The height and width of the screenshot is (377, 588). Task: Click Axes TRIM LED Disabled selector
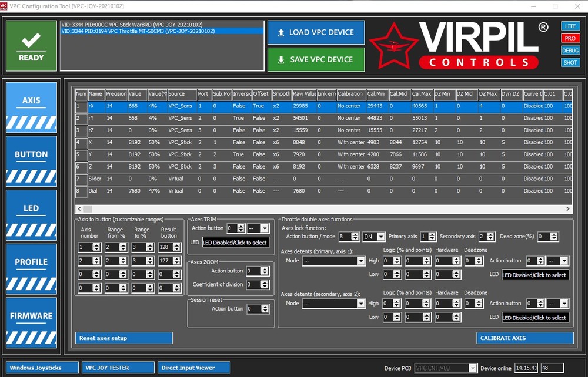(x=236, y=243)
